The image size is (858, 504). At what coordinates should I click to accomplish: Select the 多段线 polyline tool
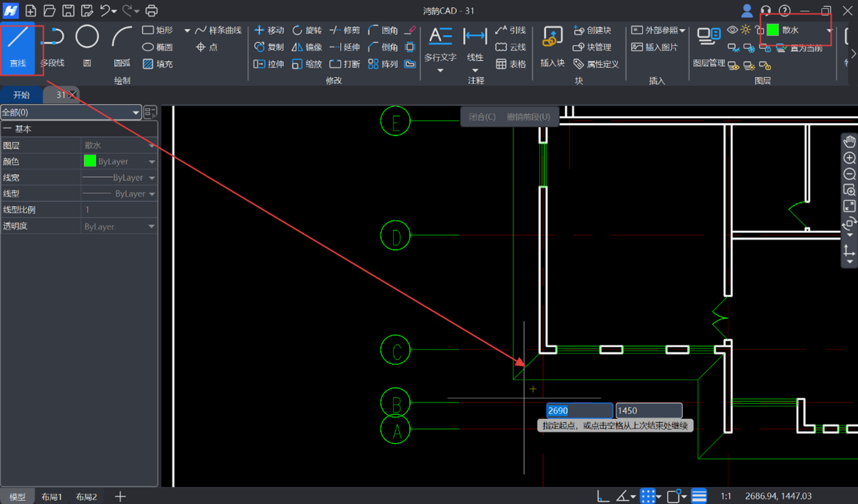pyautogui.click(x=52, y=45)
